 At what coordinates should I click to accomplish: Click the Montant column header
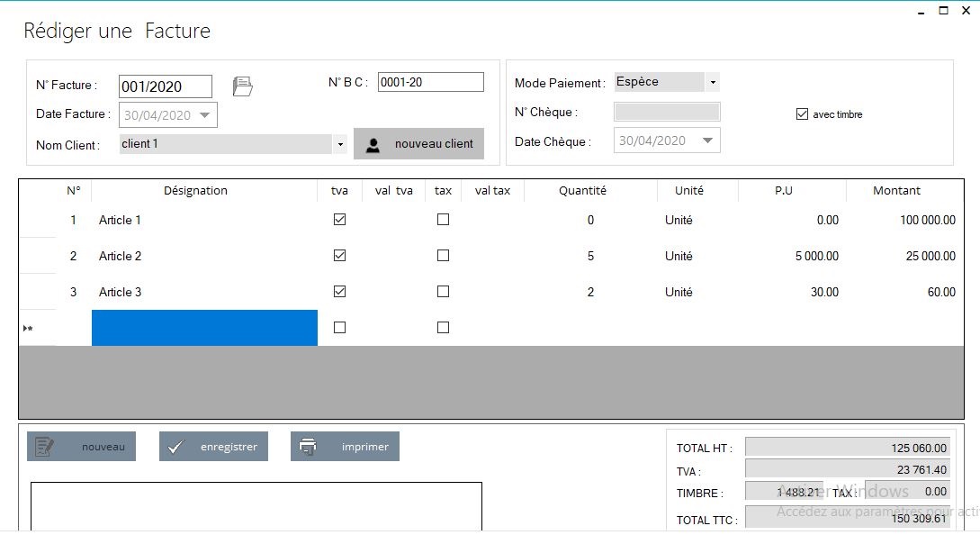(896, 191)
